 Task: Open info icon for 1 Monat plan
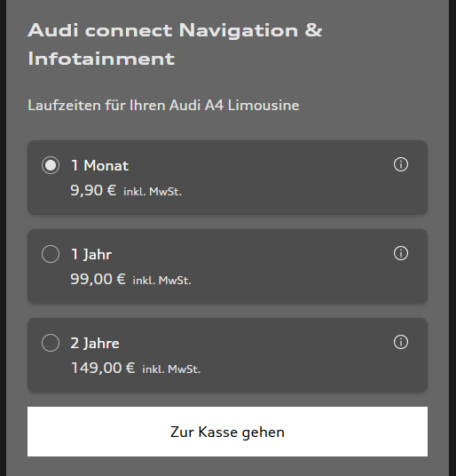pos(401,165)
